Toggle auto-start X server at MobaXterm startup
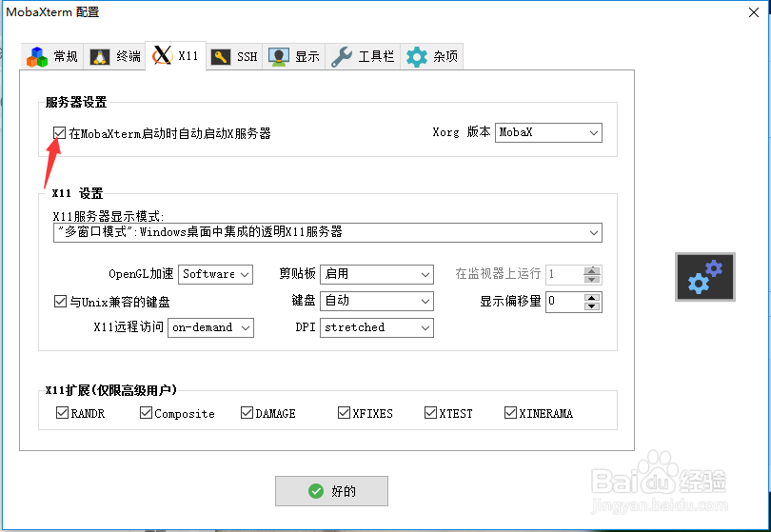 point(60,132)
